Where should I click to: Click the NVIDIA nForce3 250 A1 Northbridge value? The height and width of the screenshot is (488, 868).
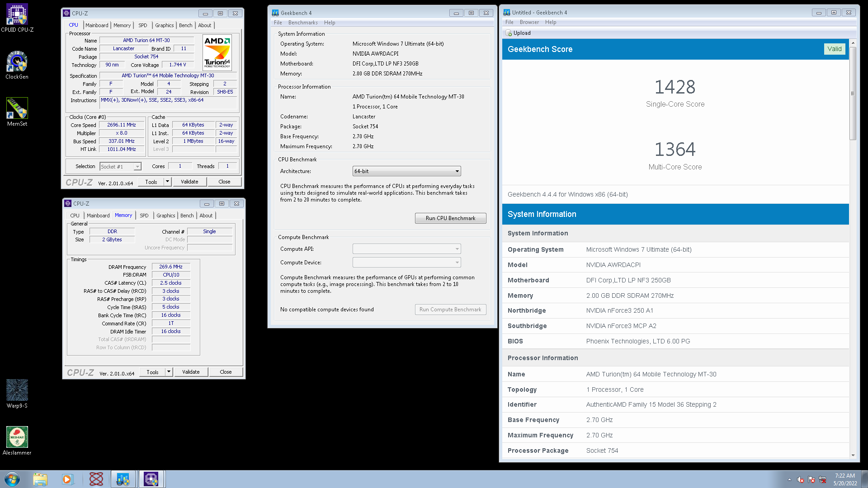click(x=619, y=310)
